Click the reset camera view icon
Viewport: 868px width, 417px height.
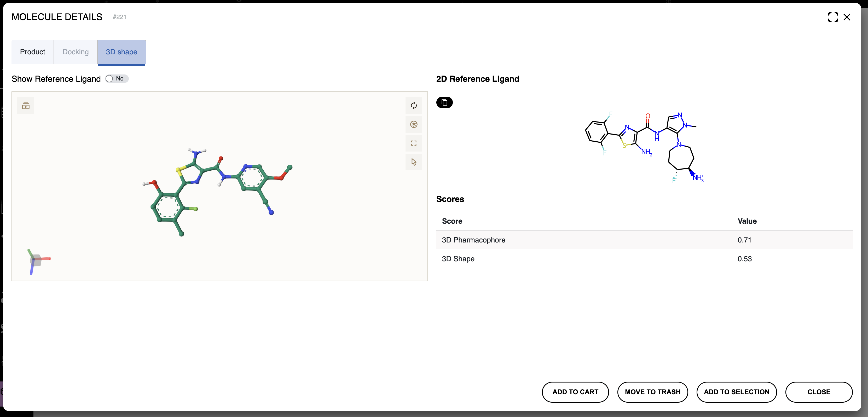[413, 106]
